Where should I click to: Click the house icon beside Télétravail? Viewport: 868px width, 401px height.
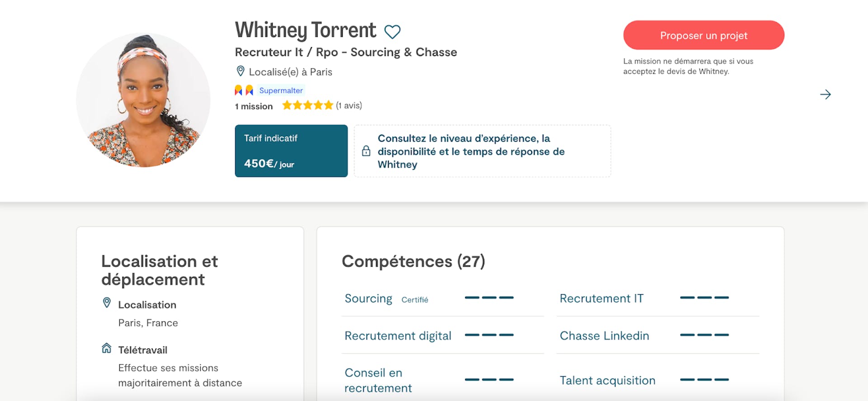click(x=107, y=348)
